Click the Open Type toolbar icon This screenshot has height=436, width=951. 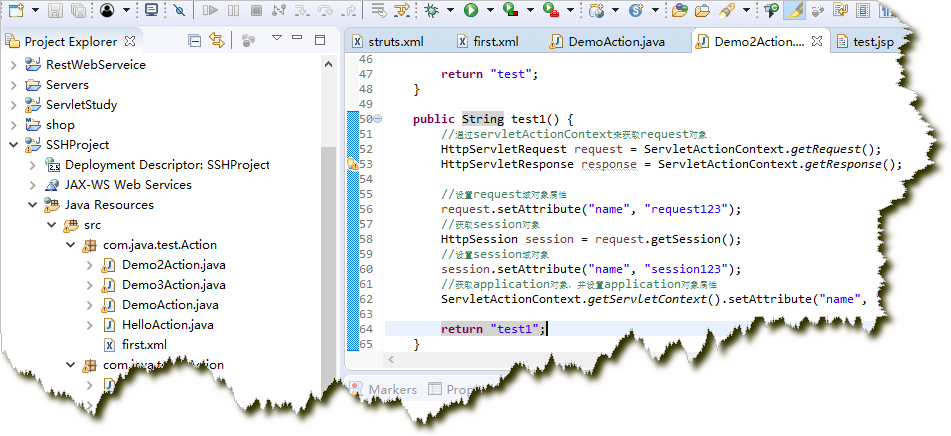pyautogui.click(x=679, y=11)
